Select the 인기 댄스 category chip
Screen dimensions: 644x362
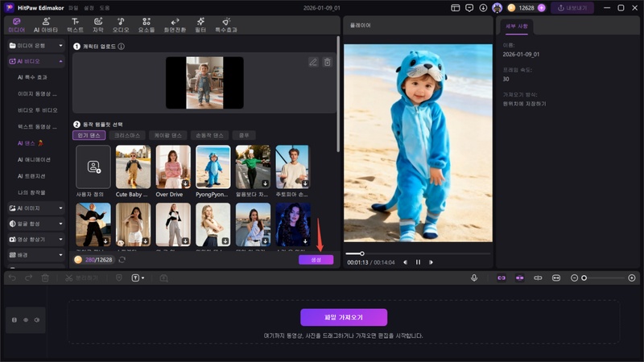tap(89, 135)
